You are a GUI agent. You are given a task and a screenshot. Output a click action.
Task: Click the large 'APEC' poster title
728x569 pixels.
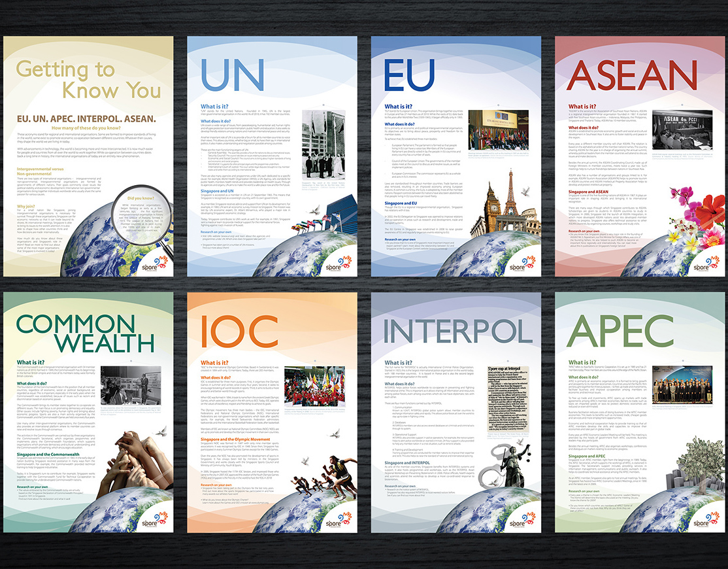pyautogui.click(x=620, y=331)
